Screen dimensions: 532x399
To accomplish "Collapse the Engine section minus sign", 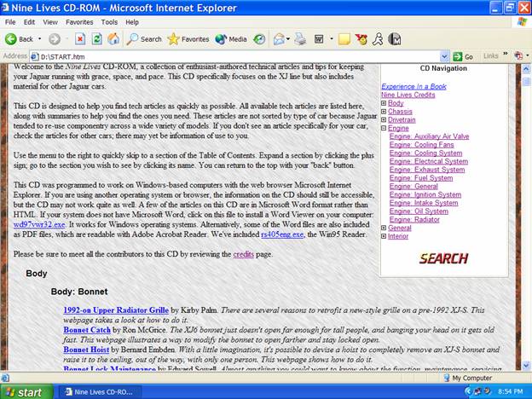I will pyautogui.click(x=384, y=128).
